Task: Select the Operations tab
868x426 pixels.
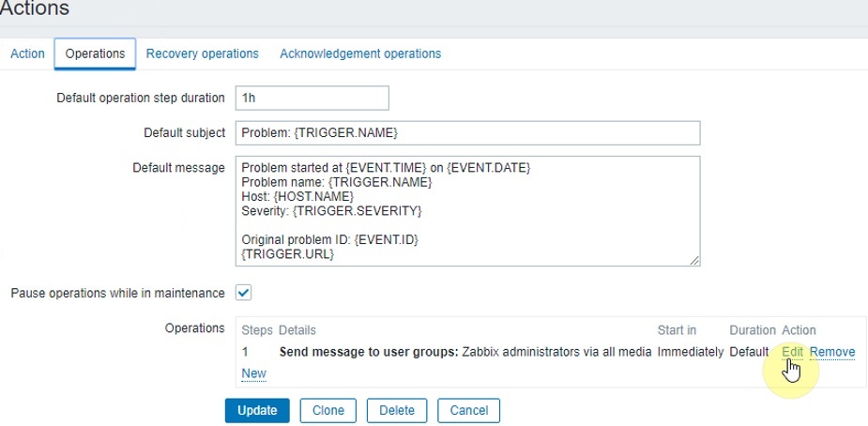Action: [x=95, y=53]
